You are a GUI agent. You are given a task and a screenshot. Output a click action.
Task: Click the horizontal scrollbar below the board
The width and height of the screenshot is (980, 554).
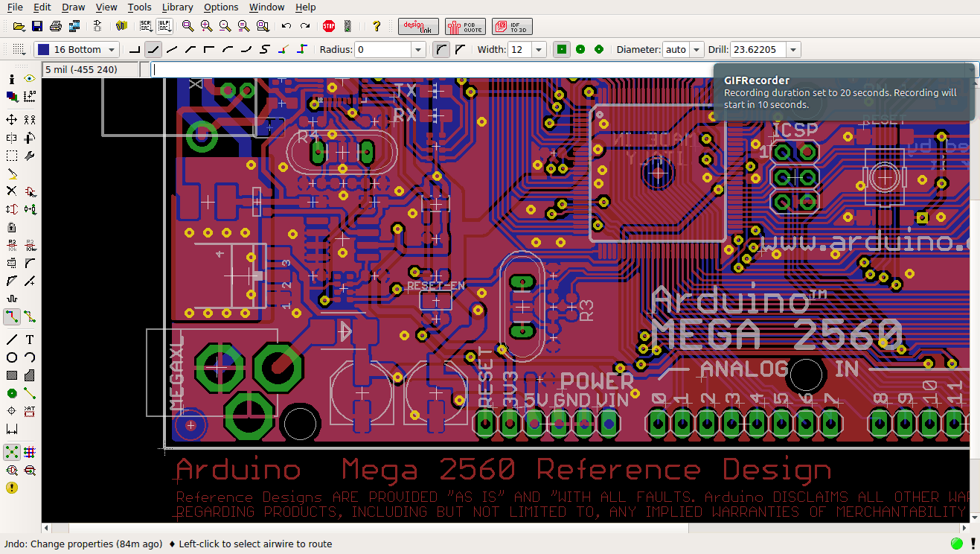(x=505, y=528)
